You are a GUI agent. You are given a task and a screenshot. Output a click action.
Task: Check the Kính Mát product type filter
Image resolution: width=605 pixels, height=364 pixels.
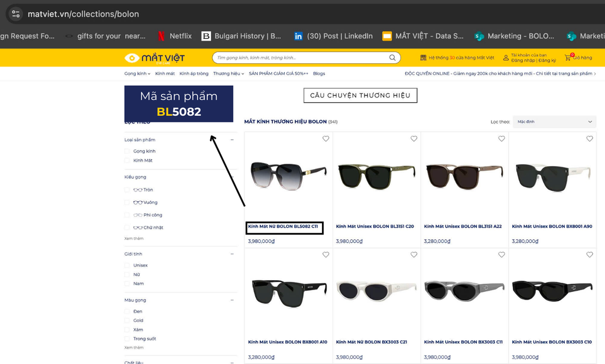127,161
